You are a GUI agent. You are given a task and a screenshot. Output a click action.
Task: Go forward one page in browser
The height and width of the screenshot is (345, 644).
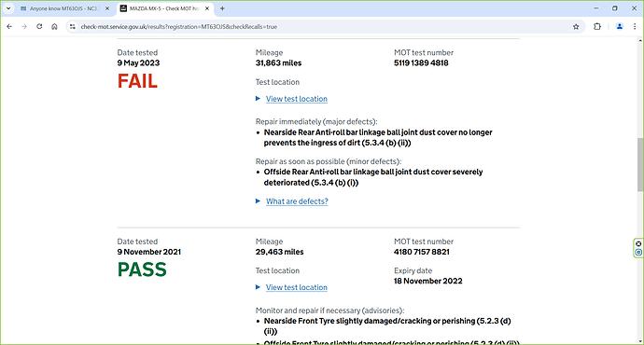[24, 27]
